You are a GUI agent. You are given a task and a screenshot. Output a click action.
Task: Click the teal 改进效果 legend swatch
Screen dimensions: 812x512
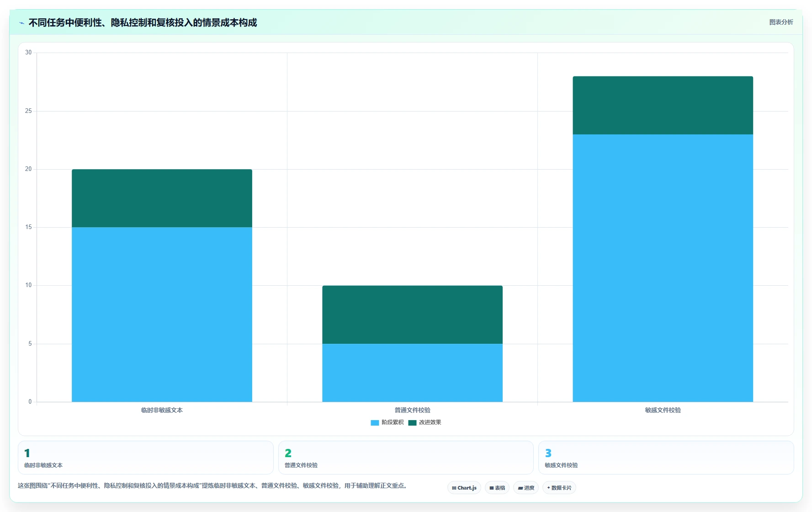(412, 423)
